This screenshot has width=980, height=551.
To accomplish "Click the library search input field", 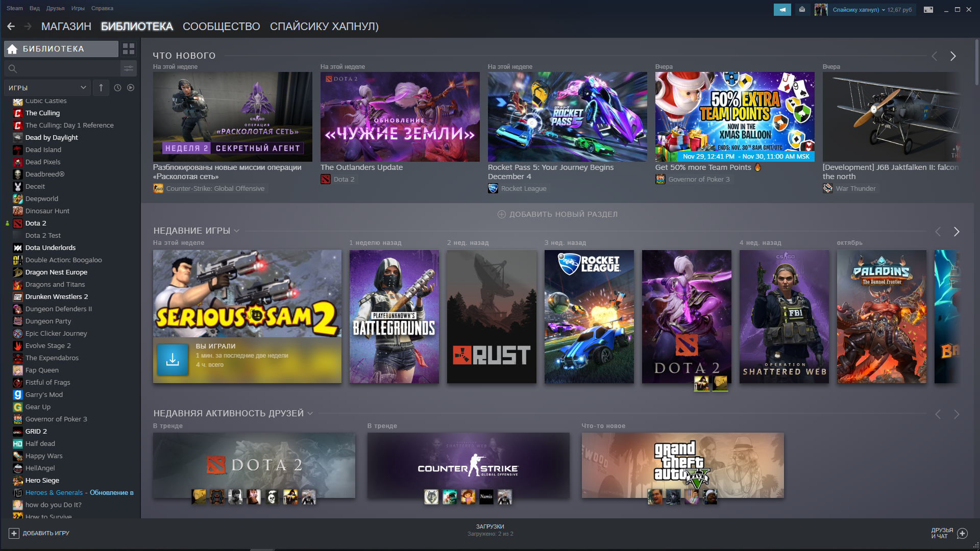I will click(62, 68).
